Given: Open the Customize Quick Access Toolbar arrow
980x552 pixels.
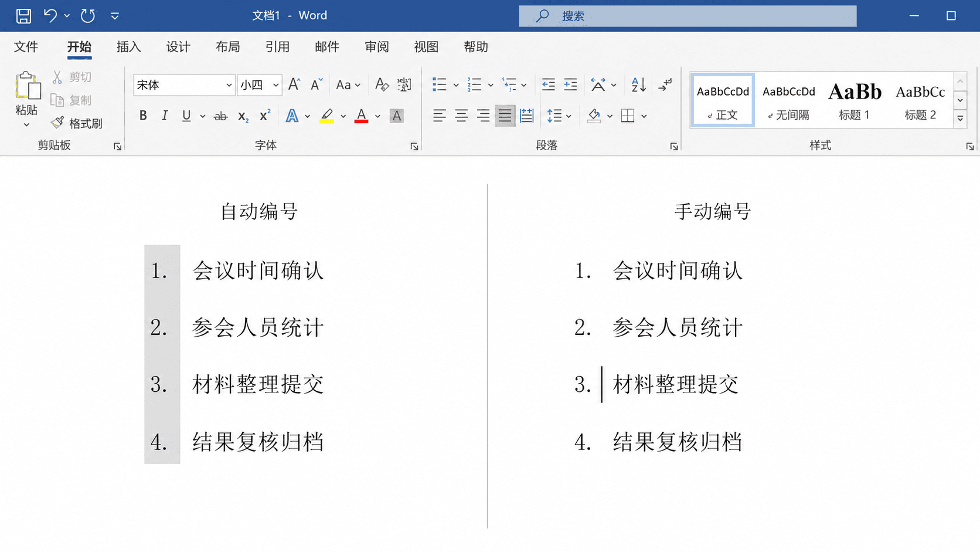Looking at the screenshot, I should [x=115, y=16].
